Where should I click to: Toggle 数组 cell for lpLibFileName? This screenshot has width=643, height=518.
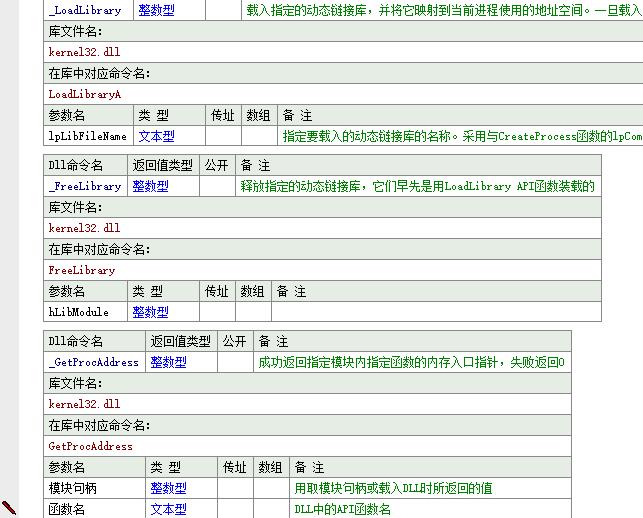pyautogui.click(x=260, y=136)
